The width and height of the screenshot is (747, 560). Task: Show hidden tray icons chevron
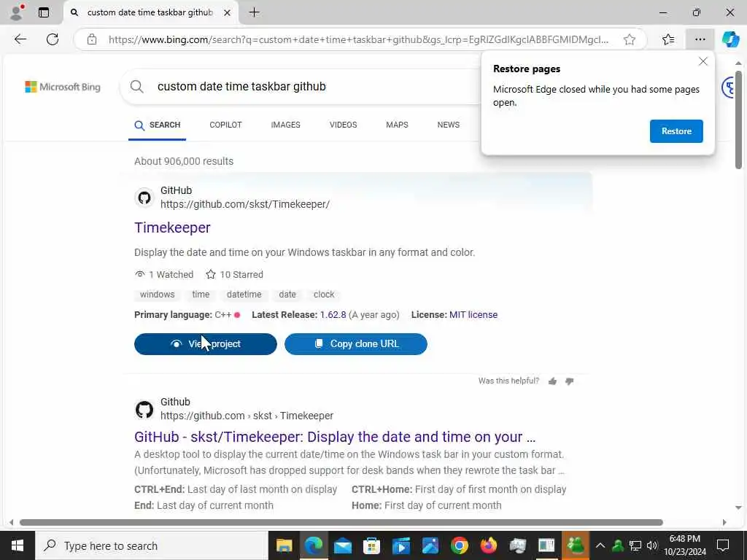[x=600, y=545]
